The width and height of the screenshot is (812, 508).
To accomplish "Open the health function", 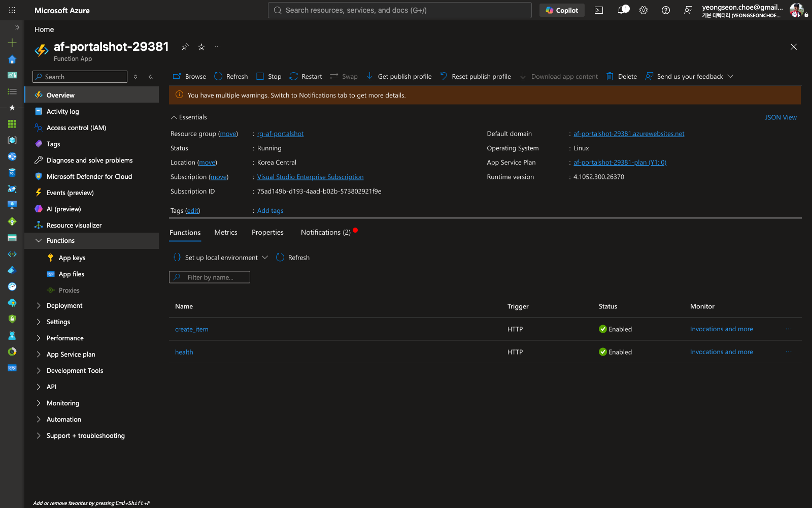I will coord(184,352).
